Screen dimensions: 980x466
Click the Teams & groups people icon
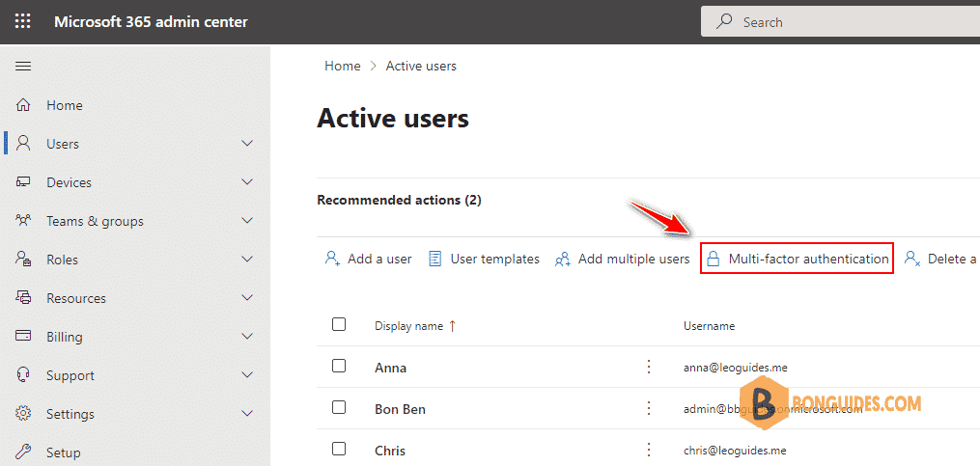pyautogui.click(x=23, y=221)
